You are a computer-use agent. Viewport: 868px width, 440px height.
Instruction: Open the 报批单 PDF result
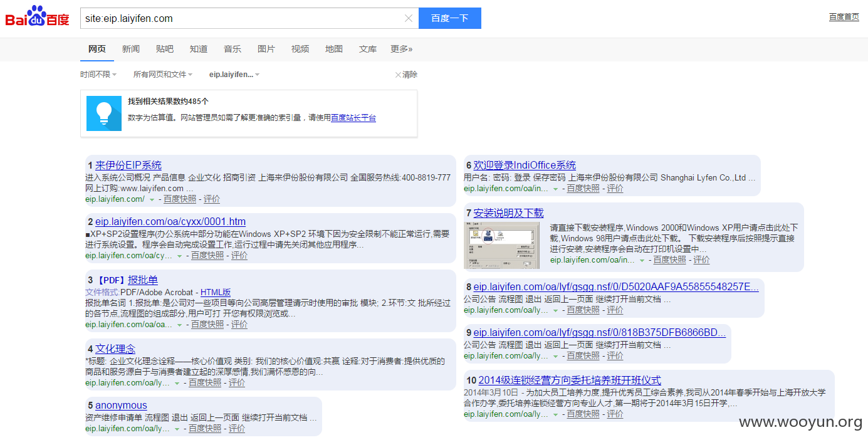pos(143,280)
